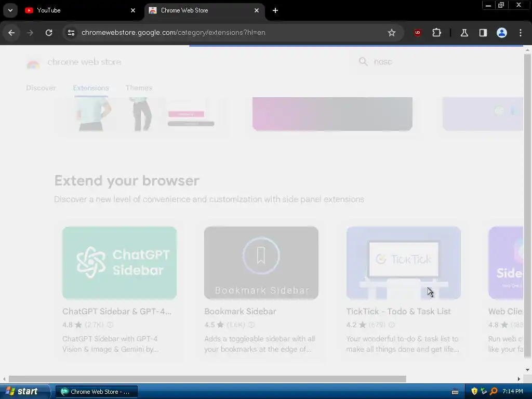
Task: Click the 7:14 PM system clock
Action: [513, 392]
